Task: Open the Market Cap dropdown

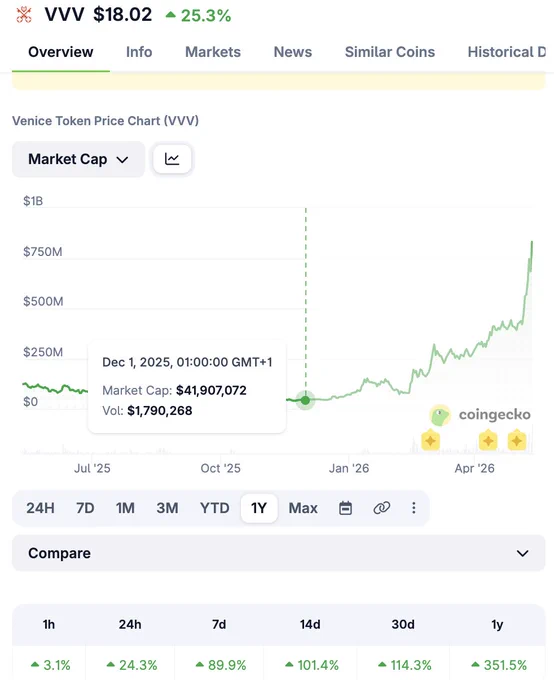Action: click(79, 159)
